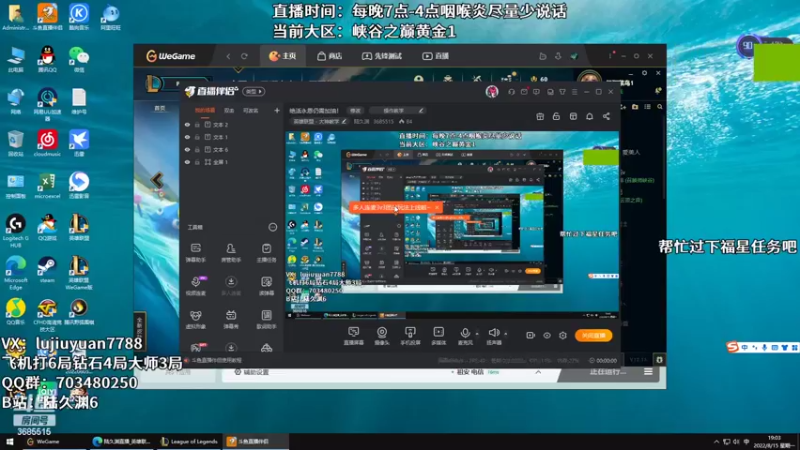
Task: Hide the 文本 2 source layer
Action: [x=187, y=124]
